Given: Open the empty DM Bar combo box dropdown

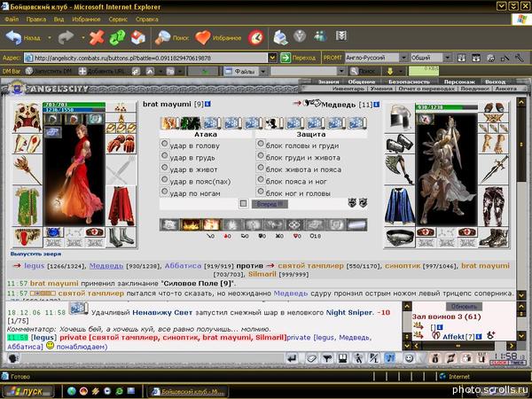Looking at the screenshot, I should coord(341,71).
